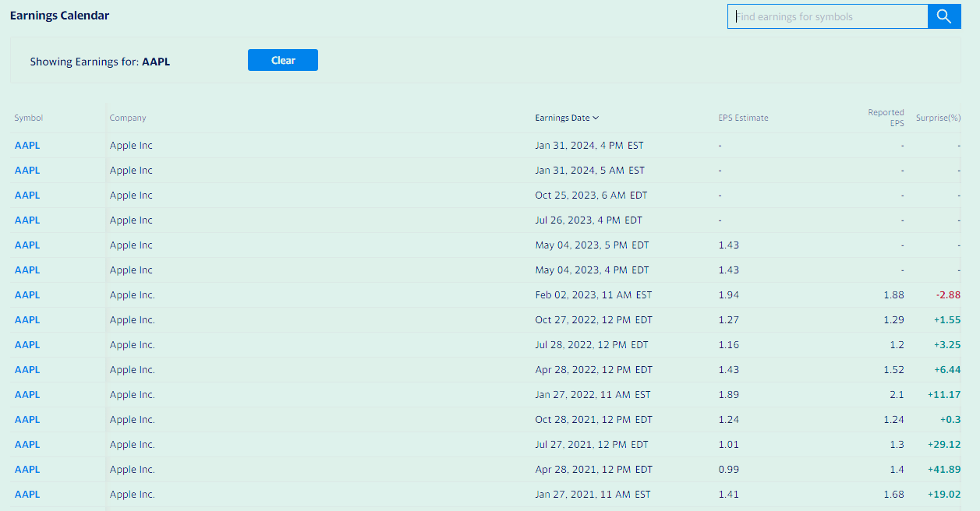Open AAPL link in Oct 28, 2021 row
Screen dimensions: 980x511
[x=27, y=420]
